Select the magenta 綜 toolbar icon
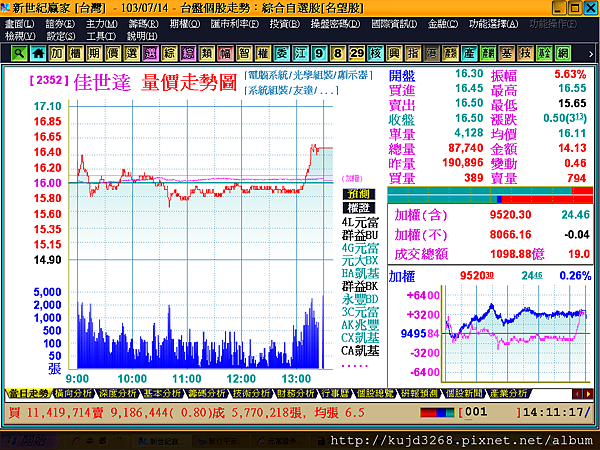The image size is (600, 450). (x=188, y=53)
